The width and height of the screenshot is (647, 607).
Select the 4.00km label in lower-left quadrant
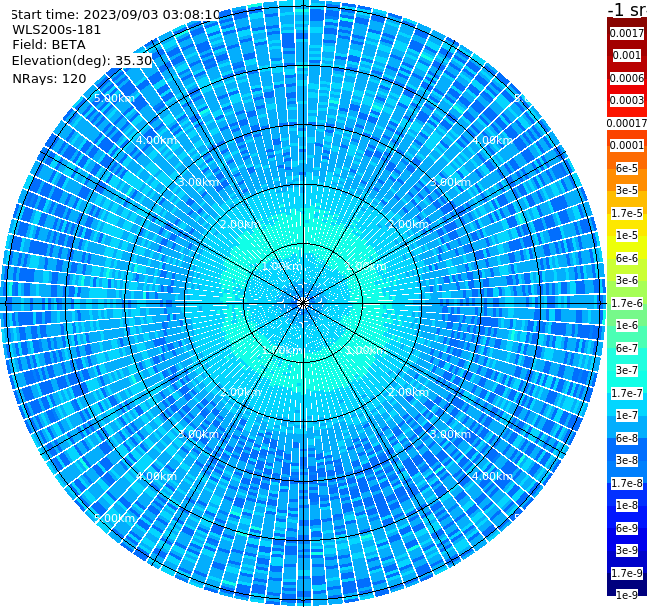point(156,476)
